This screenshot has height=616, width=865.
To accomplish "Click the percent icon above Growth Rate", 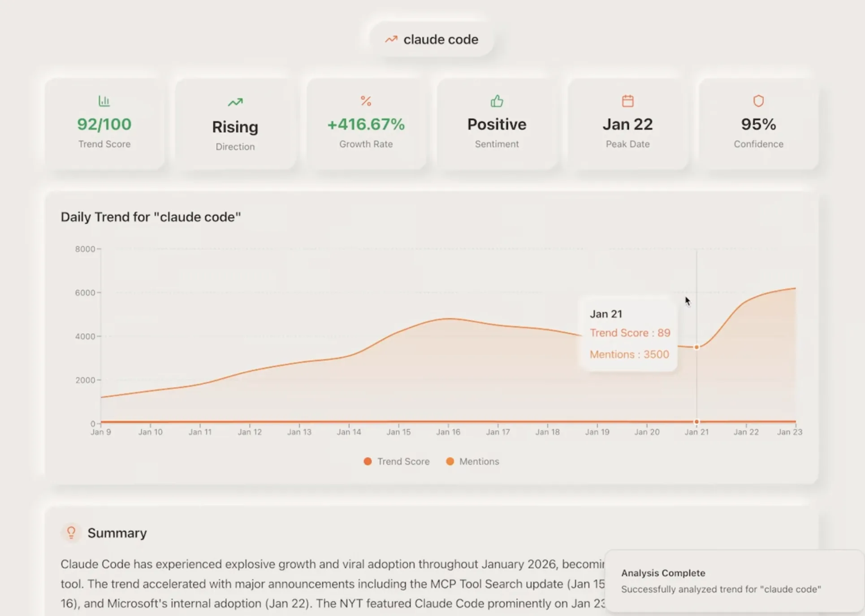I will click(x=366, y=101).
